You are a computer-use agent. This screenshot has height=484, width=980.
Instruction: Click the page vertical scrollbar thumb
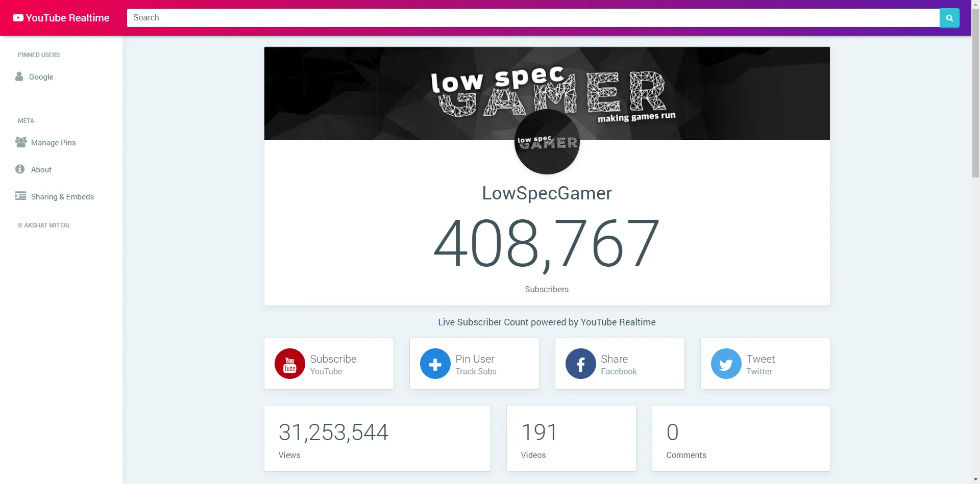[x=975, y=93]
